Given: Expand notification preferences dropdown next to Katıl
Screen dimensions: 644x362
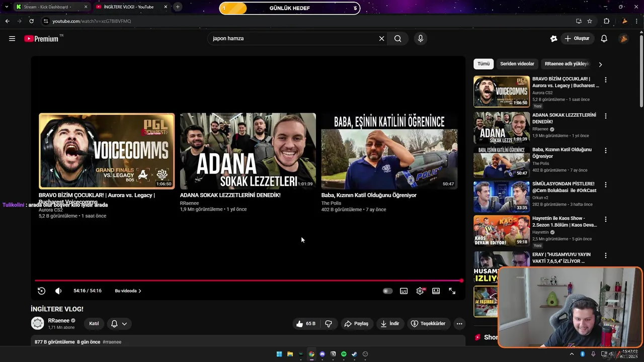Looking at the screenshot, I should (x=119, y=324).
